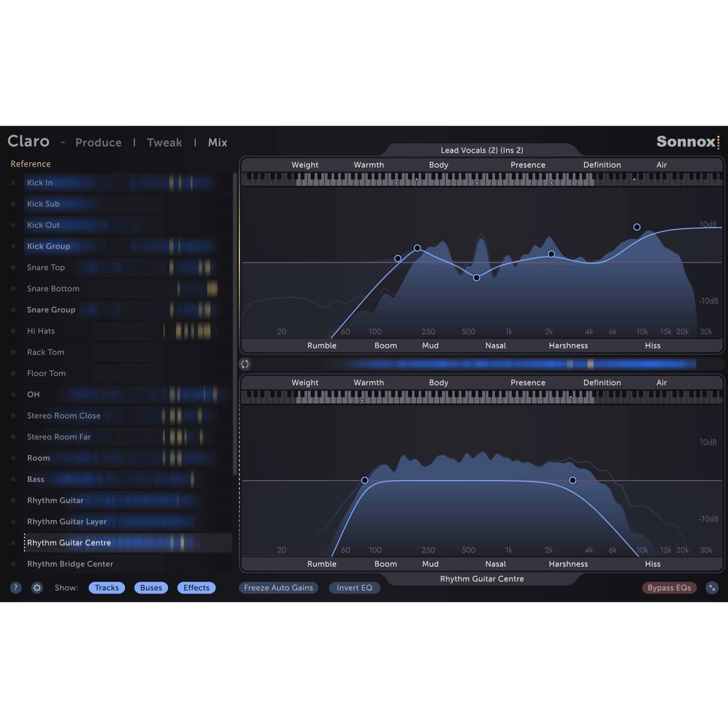Toggle the Buses show filter
This screenshot has height=728, width=728.
click(151, 587)
